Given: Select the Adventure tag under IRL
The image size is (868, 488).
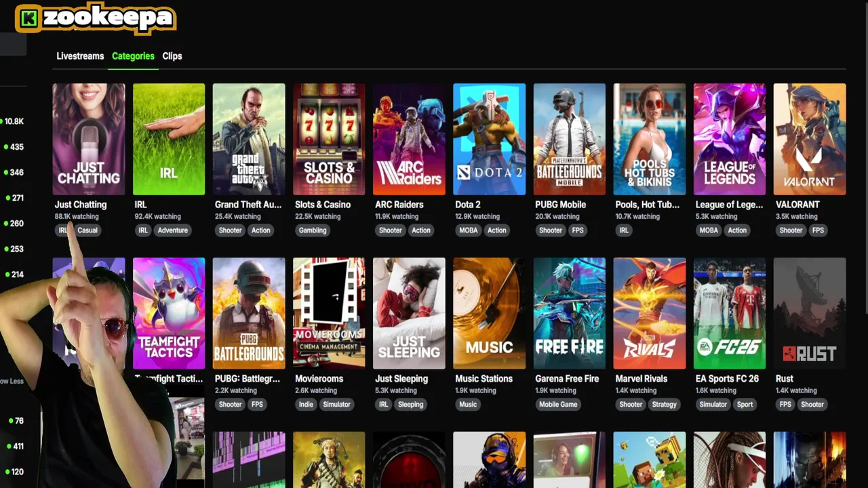Looking at the screenshot, I should [x=173, y=230].
